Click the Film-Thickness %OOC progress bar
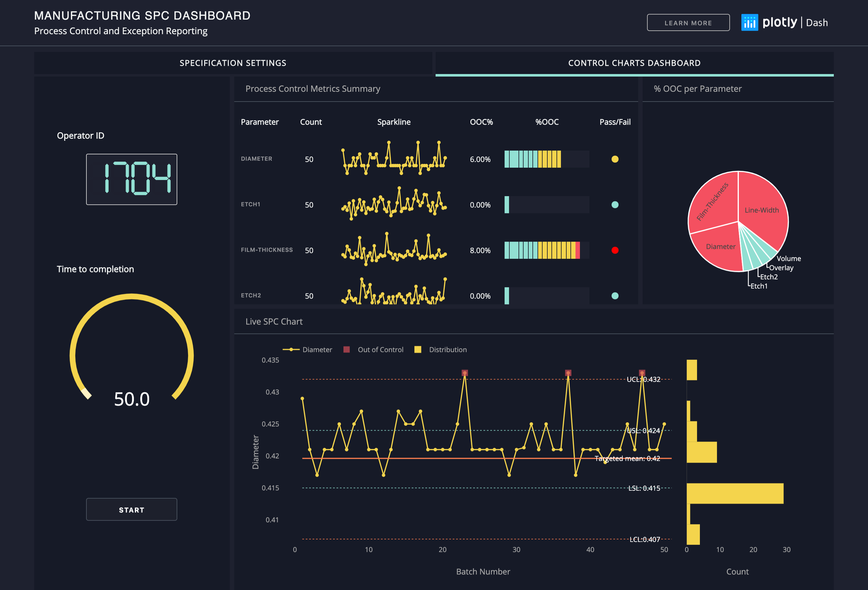Screen dimensions: 868x590 click(x=547, y=251)
